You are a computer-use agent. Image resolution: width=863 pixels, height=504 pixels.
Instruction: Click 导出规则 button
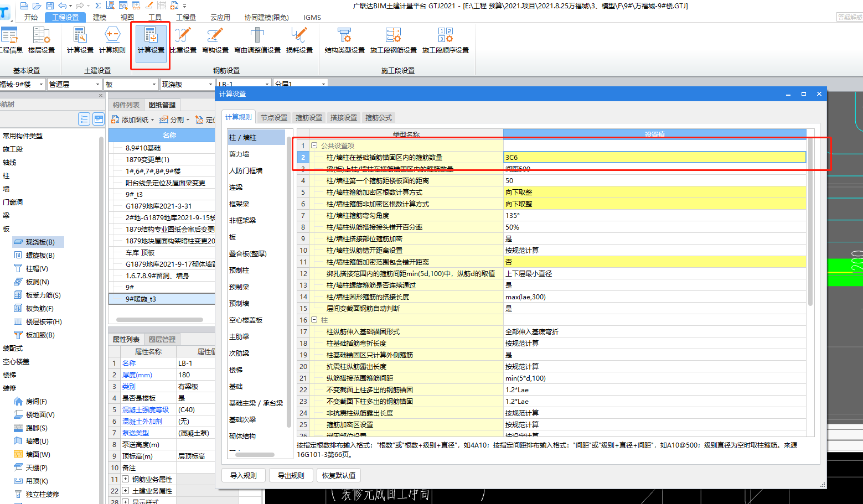point(291,475)
